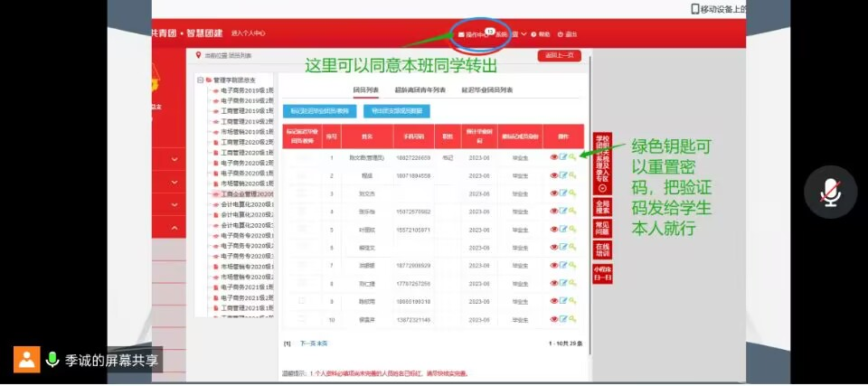Viewport: 868px width, 386px height.
Task: Switch to the 延迟毕业团员列表 tab
Action: pos(487,90)
